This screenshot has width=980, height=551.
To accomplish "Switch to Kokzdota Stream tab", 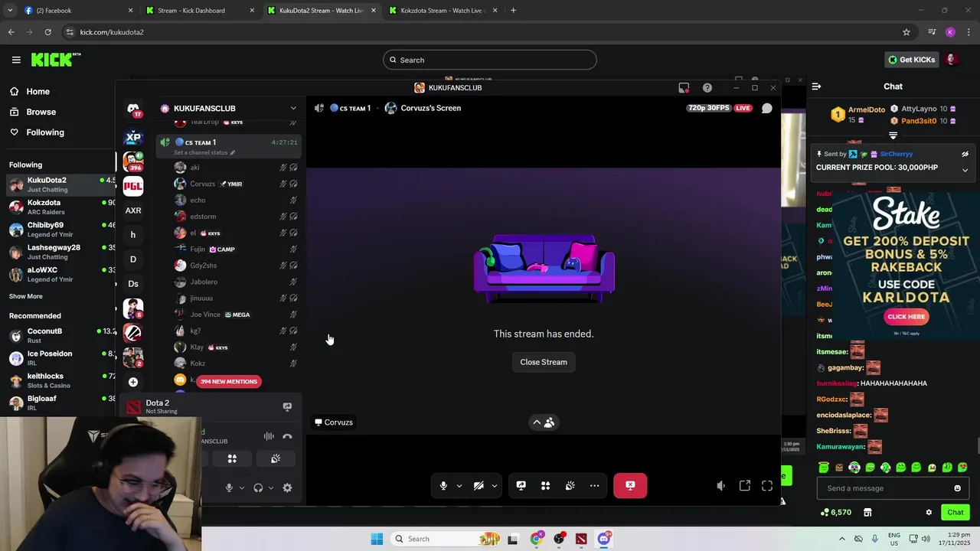I will pos(443,11).
